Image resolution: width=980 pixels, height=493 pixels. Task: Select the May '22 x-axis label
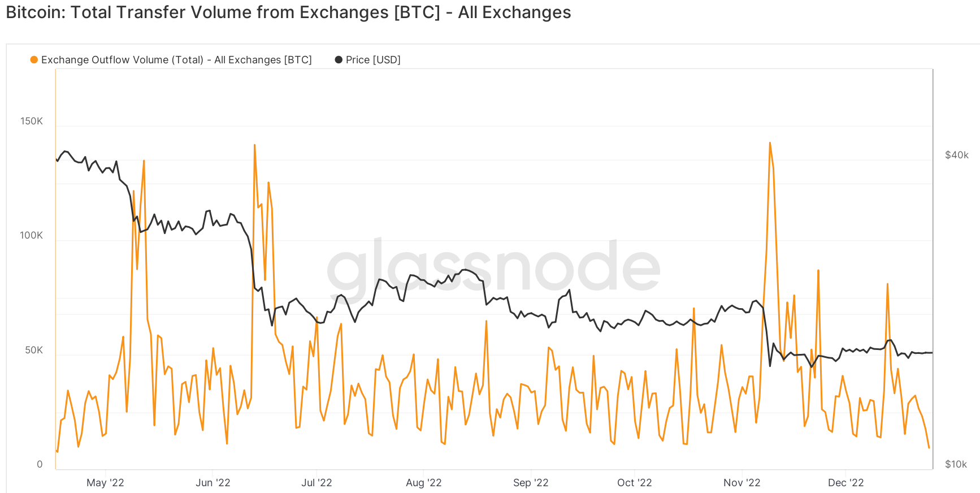(105, 483)
